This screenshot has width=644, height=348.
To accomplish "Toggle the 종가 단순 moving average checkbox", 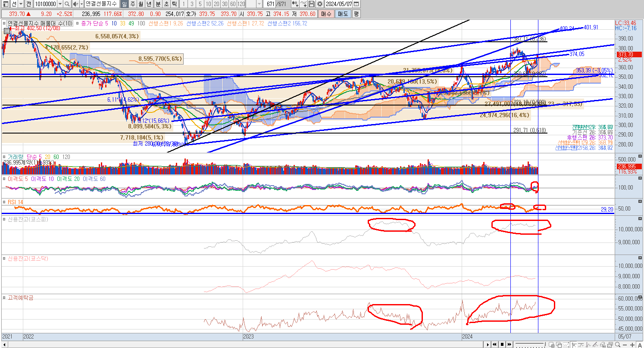I will pos(78,23).
